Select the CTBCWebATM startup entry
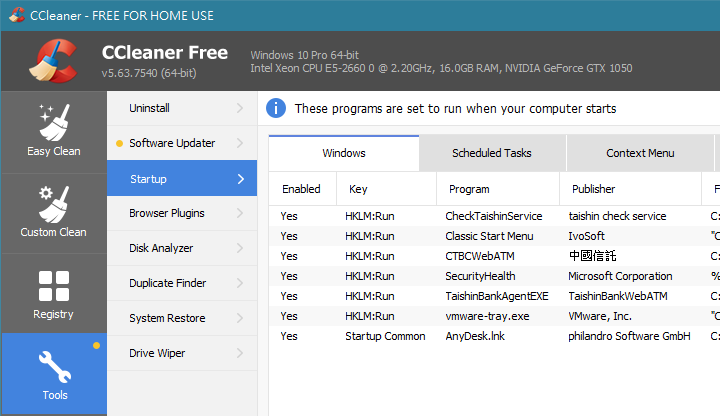 (495, 256)
